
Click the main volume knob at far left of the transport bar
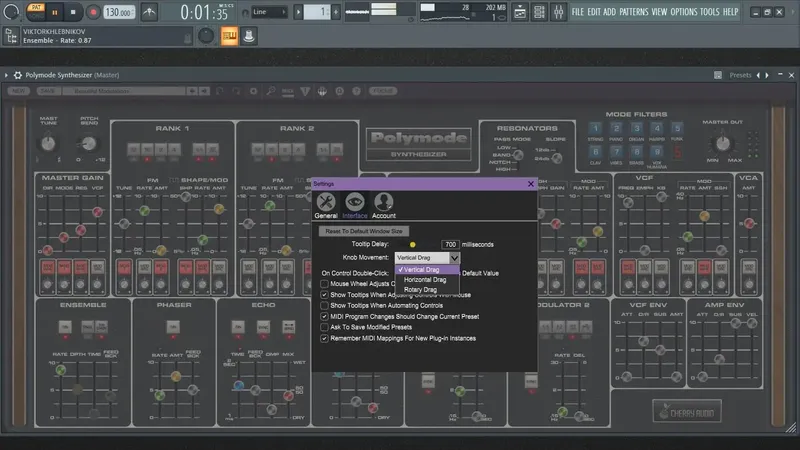(x=11, y=12)
